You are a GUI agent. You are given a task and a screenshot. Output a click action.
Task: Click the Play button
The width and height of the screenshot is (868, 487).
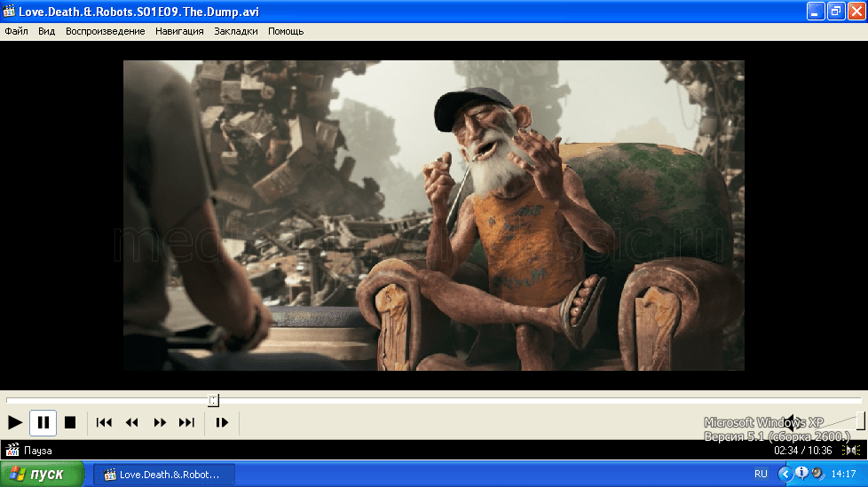15,423
